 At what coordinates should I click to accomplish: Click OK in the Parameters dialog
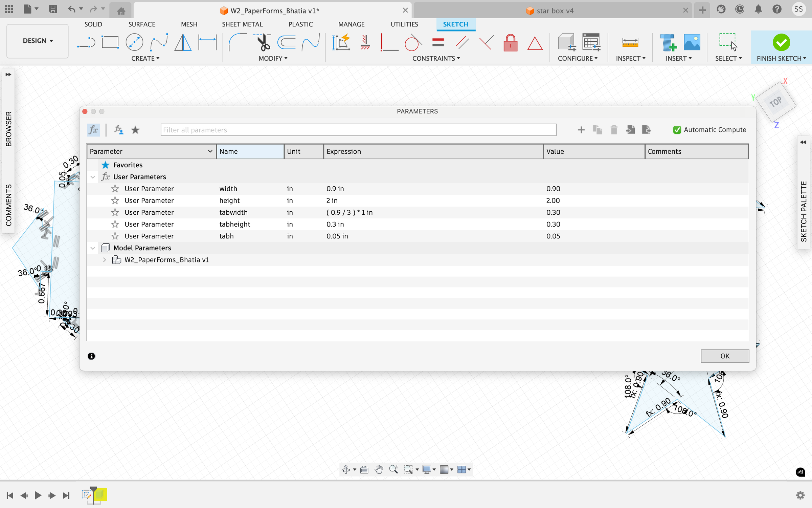pyautogui.click(x=725, y=356)
